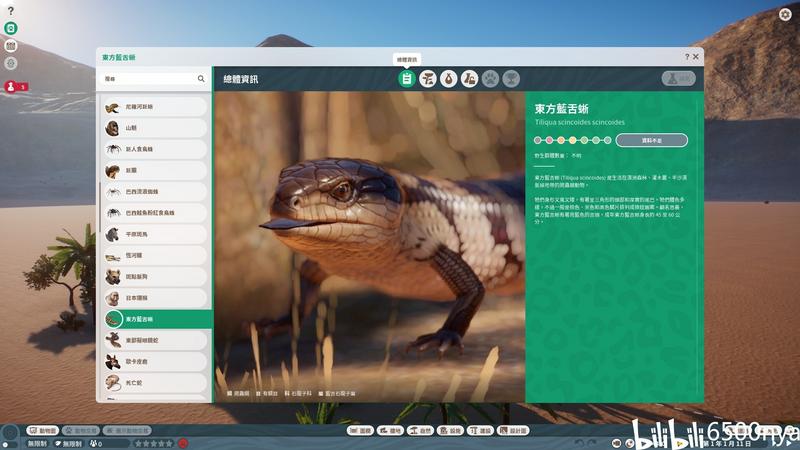Click the calendar-like sidebar icon below Zoopedia
This screenshot has width=800, height=450.
(x=11, y=46)
